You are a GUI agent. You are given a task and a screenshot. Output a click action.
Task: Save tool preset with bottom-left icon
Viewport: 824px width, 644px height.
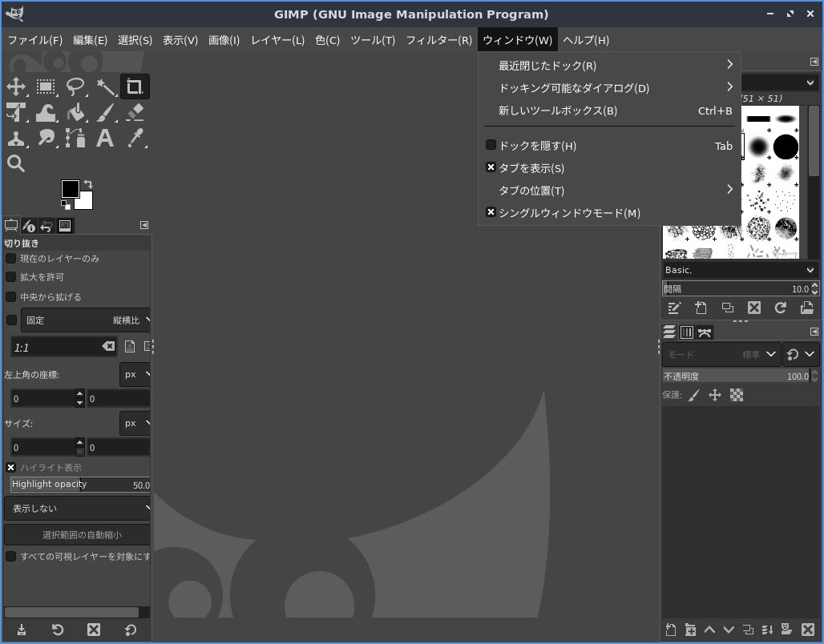pyautogui.click(x=22, y=630)
